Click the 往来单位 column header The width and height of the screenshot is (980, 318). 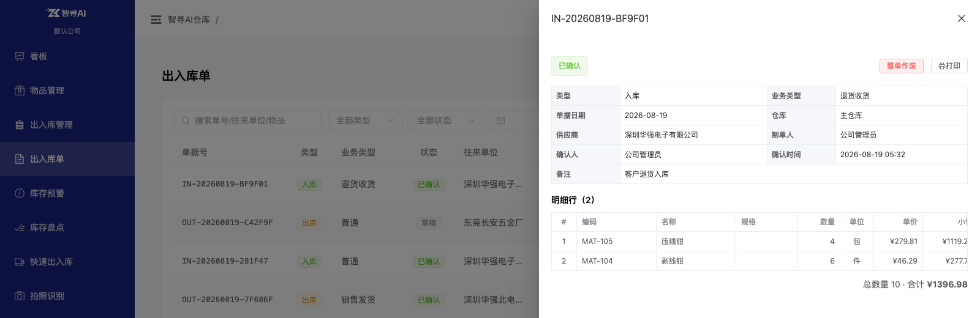click(x=481, y=152)
